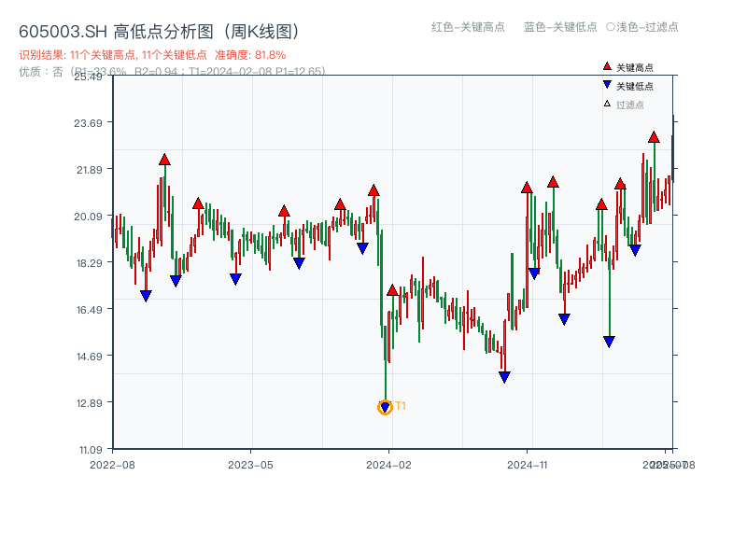Click the 2022-08 x-axis date label

pyautogui.click(x=112, y=465)
